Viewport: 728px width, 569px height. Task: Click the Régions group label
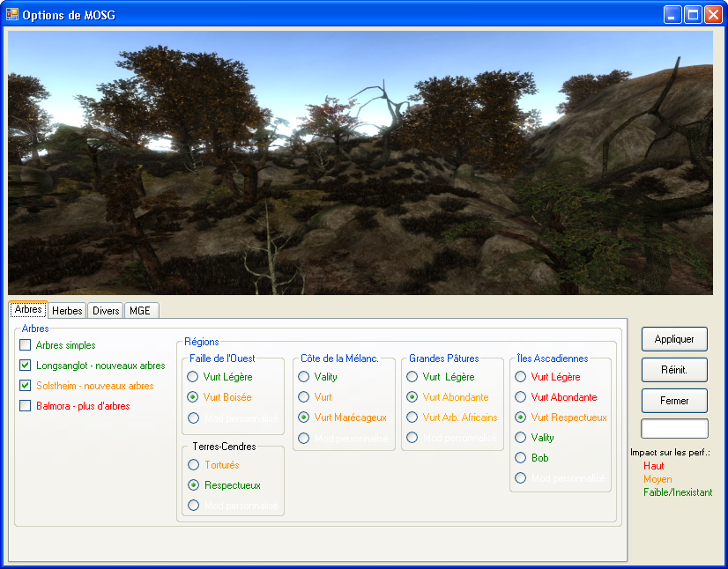[x=202, y=342]
